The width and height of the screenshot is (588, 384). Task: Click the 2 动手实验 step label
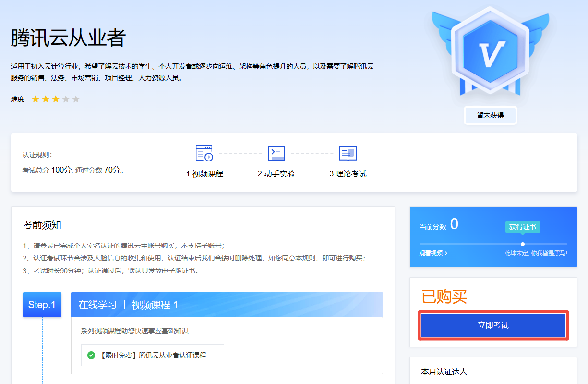276,174
